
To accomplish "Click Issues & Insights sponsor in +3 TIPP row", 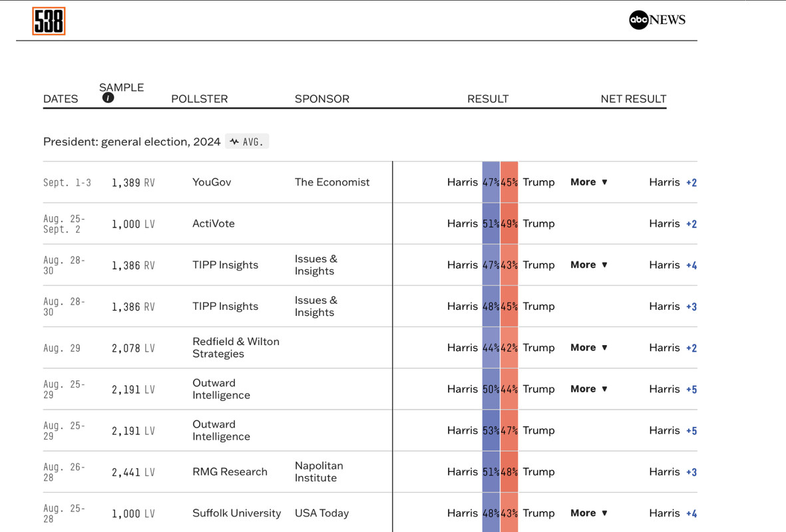I will point(316,307).
